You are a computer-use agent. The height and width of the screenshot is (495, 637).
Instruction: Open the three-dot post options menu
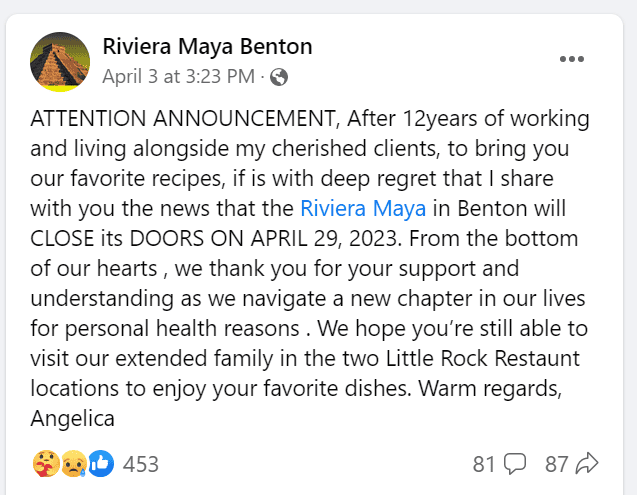coord(572,59)
